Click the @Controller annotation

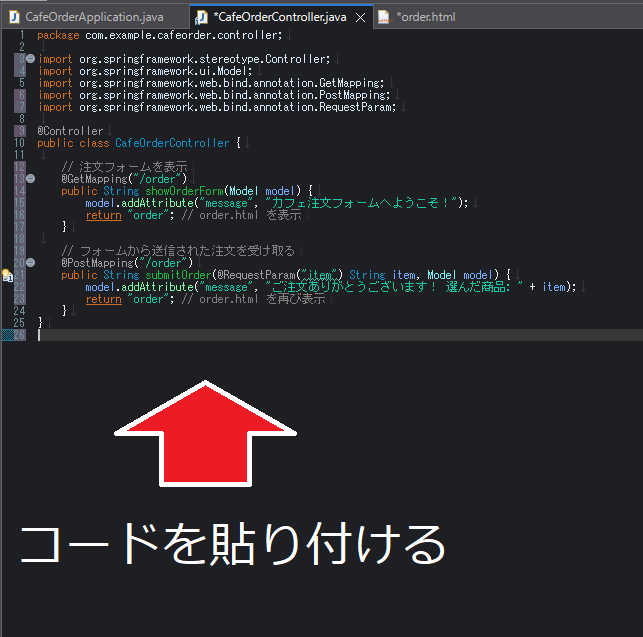point(70,131)
